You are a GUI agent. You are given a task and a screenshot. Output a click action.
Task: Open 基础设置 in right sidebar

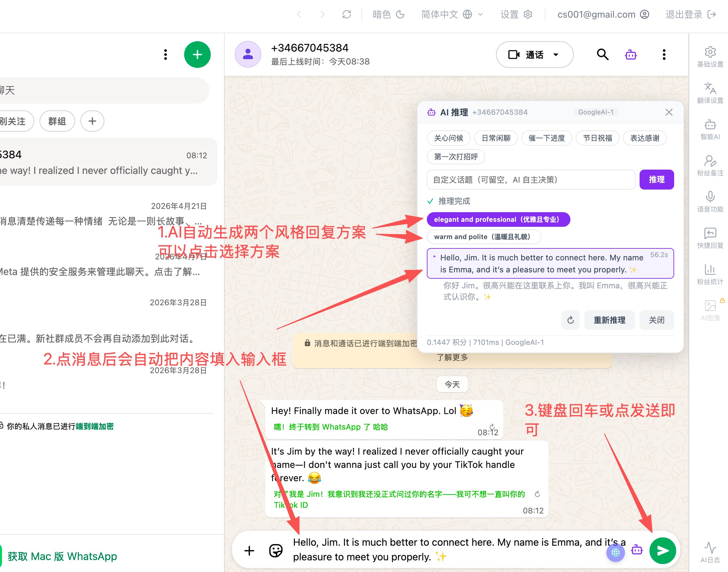click(x=710, y=57)
